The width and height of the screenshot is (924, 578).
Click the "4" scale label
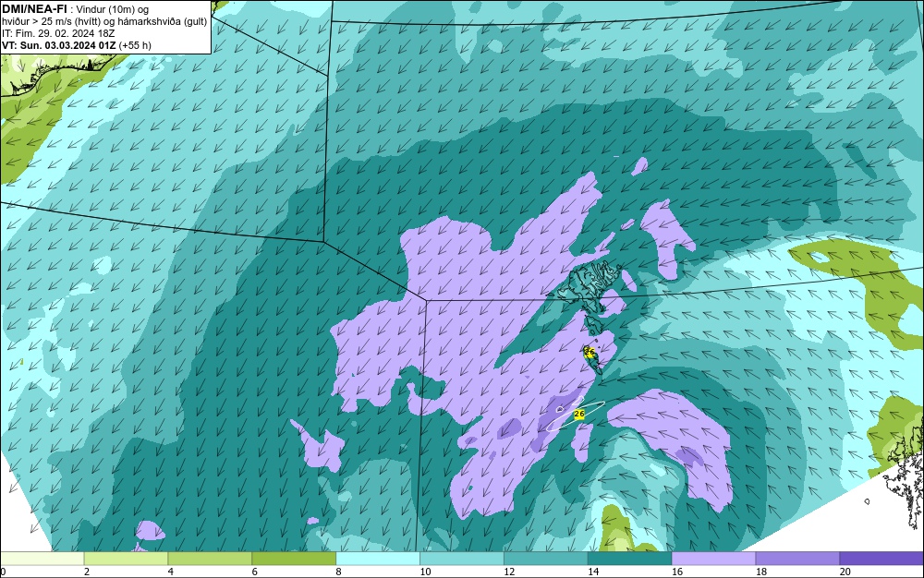click(x=171, y=572)
